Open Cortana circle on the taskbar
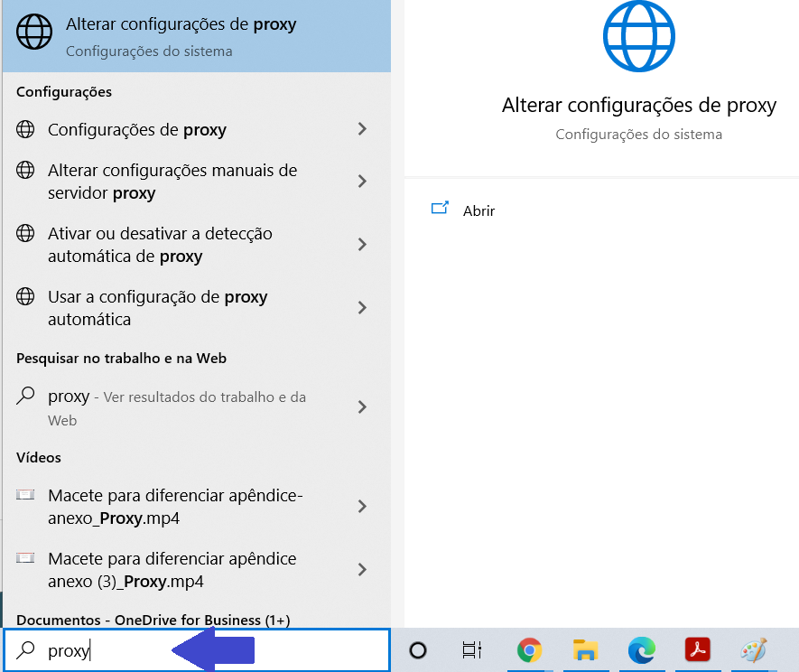 pos(418,650)
